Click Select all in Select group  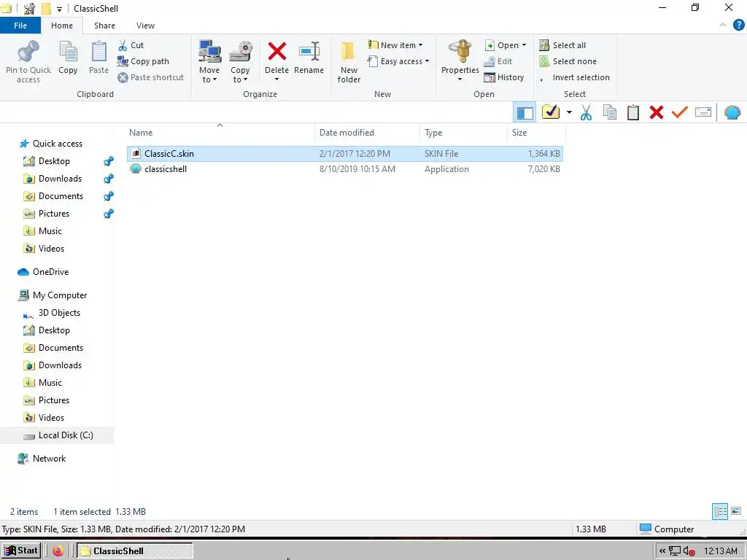[562, 45]
